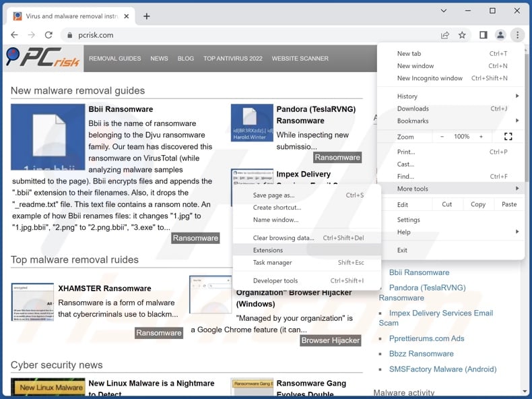The image size is (532, 399).
Task: Open the REMOVAL GUIDES navigation link
Action: [x=115, y=59]
